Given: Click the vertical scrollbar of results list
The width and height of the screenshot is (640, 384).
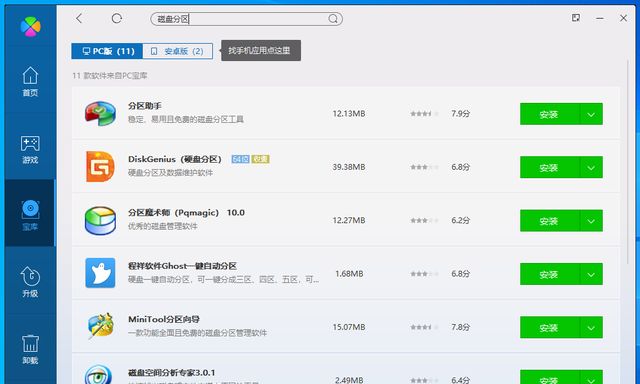Looking at the screenshot, I should pyautogui.click(x=628, y=162).
